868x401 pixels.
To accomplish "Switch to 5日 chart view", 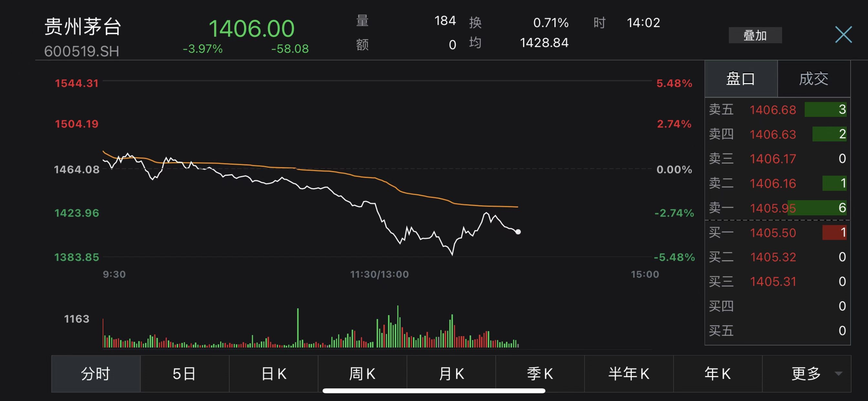I will [x=184, y=373].
